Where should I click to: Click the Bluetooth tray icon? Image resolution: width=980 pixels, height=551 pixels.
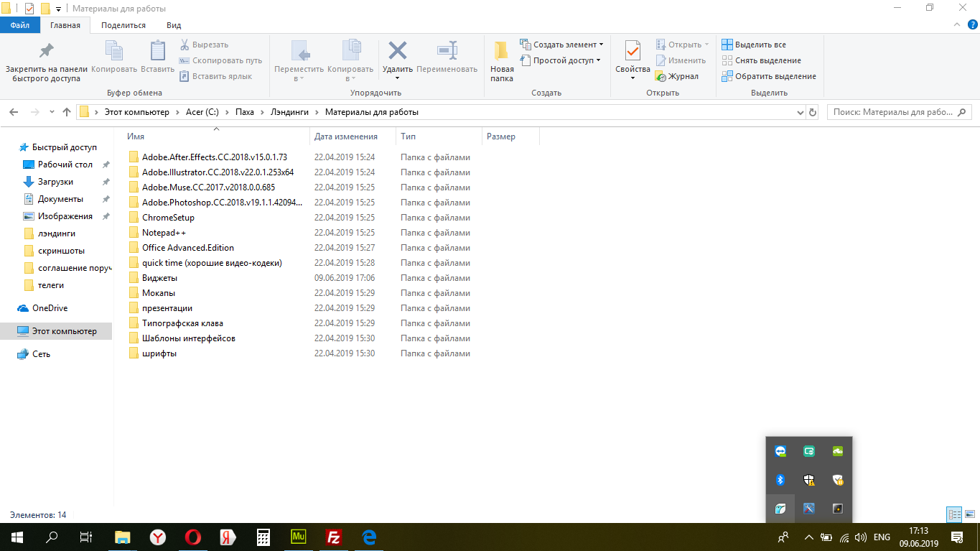click(780, 480)
